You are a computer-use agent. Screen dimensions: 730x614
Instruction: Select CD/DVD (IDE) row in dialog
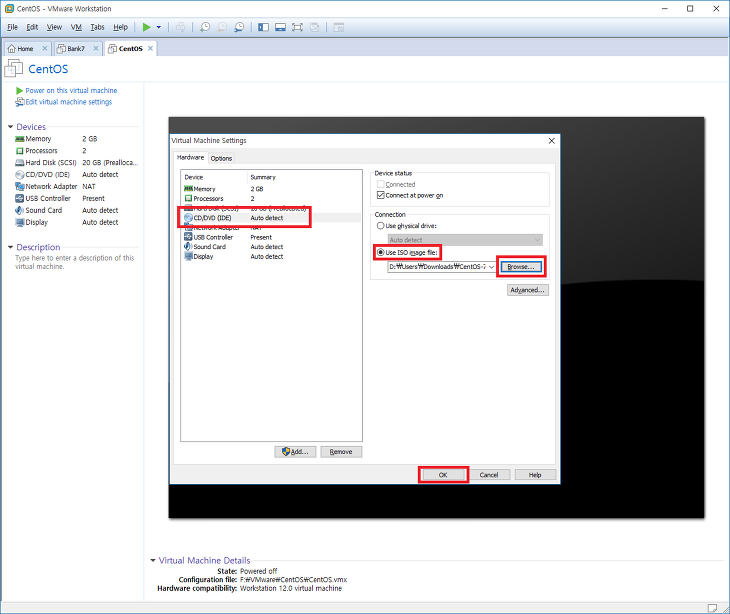[271, 218]
